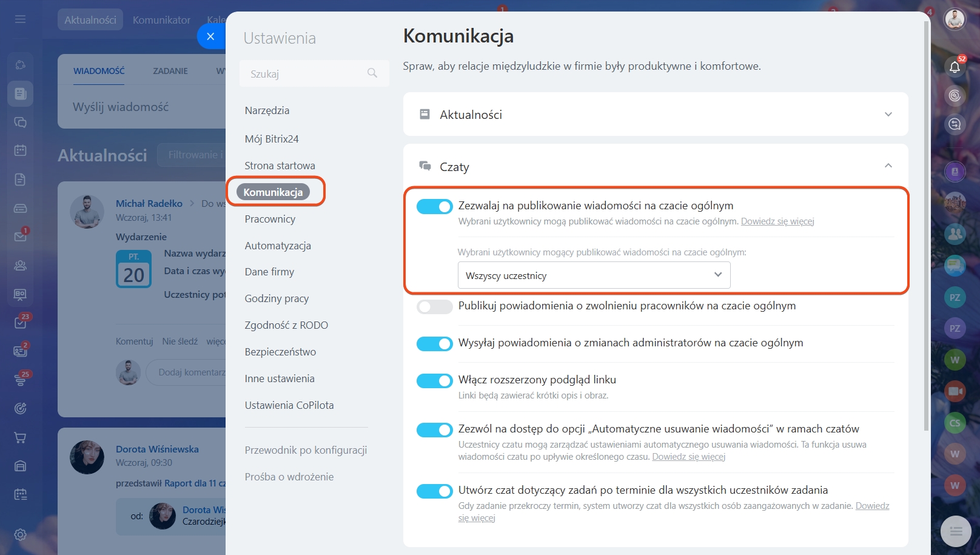Screen dimensions: 980x555
Task: Switch to the Komunikator top tab in background page
Action: point(161,20)
